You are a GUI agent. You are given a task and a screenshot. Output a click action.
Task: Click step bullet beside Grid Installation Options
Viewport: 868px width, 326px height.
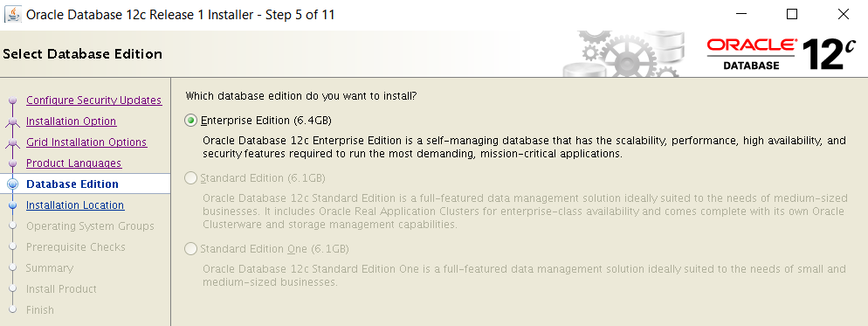click(x=13, y=142)
